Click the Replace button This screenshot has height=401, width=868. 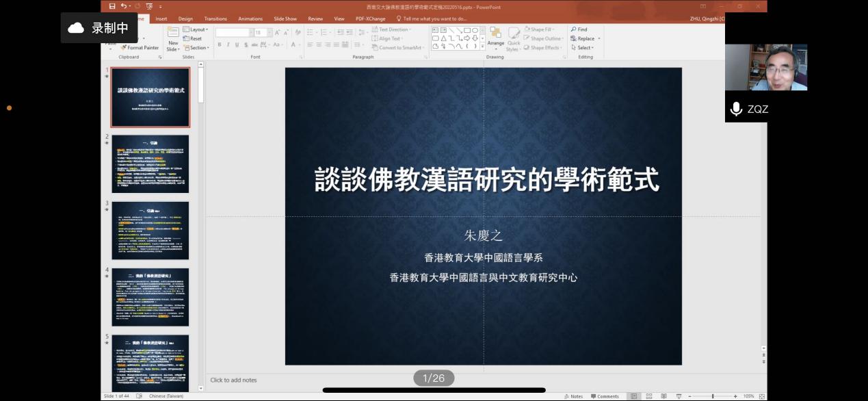click(583, 38)
